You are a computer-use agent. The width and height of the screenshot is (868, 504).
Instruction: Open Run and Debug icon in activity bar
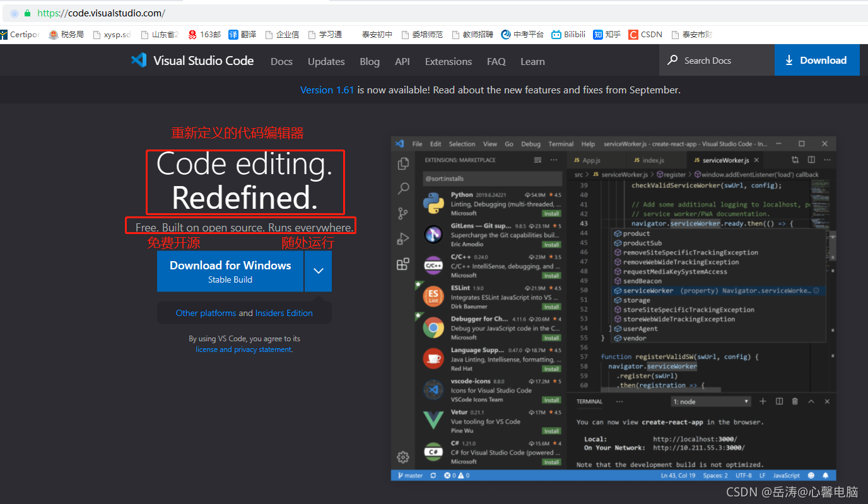point(403,239)
